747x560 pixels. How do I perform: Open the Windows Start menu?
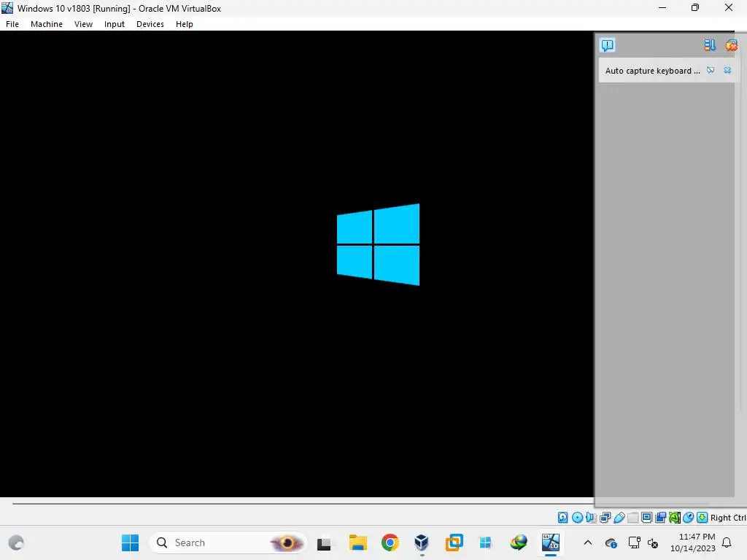[x=130, y=542]
